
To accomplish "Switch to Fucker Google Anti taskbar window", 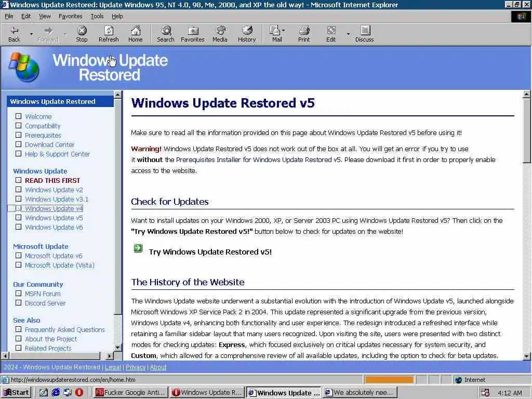I will click(131, 393).
